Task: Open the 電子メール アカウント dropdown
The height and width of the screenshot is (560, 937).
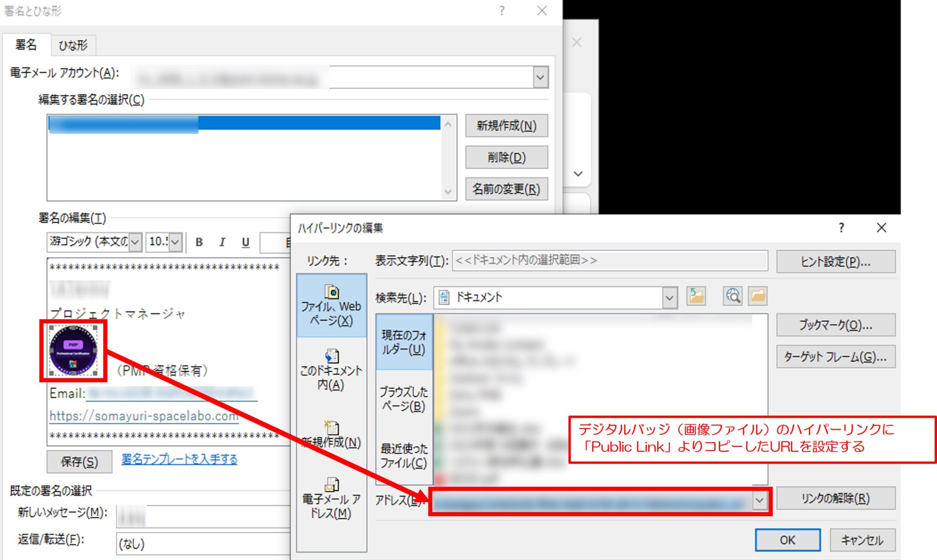Action: 540,76
